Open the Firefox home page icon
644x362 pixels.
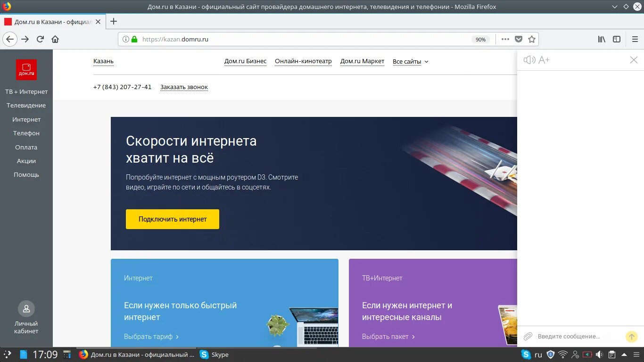55,39
